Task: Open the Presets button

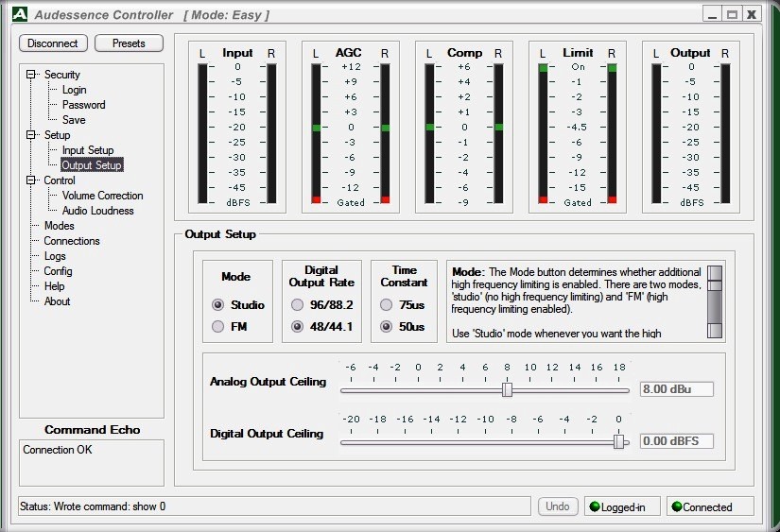Action: coord(129,43)
